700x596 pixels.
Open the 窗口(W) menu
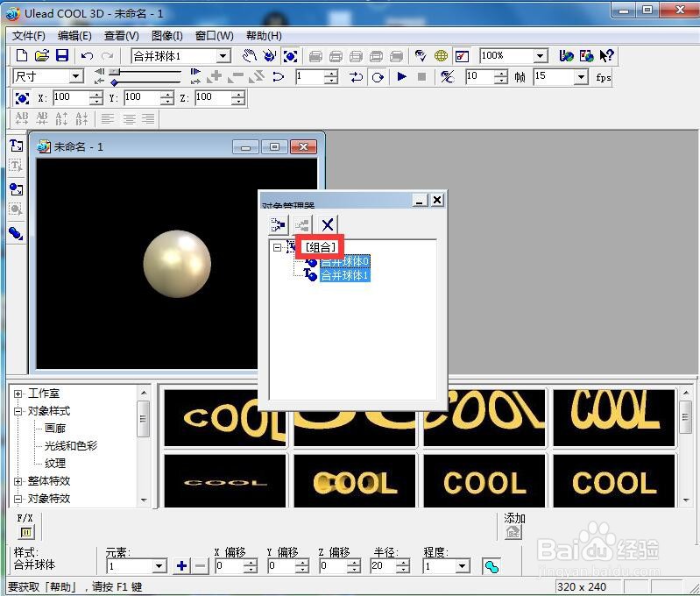[215, 36]
